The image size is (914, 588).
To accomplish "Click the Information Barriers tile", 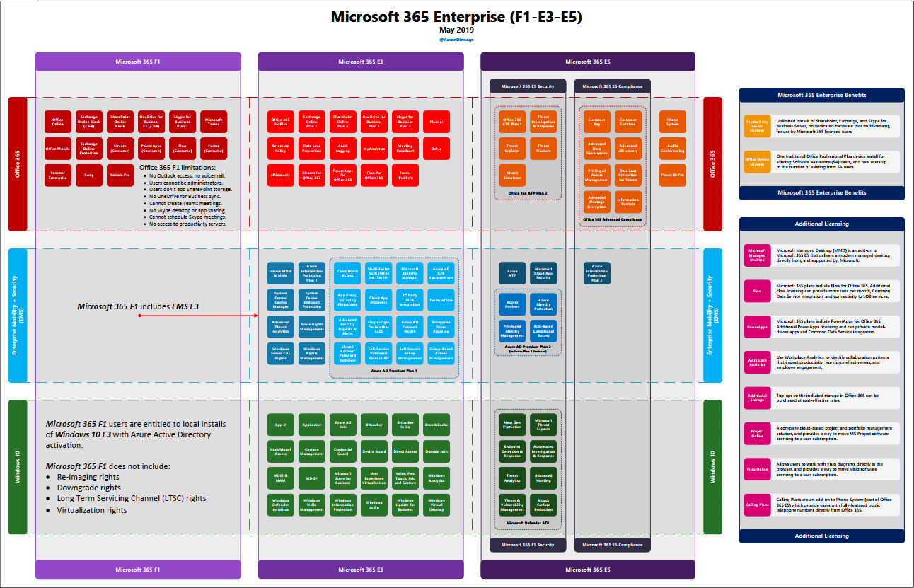I will point(628,202).
